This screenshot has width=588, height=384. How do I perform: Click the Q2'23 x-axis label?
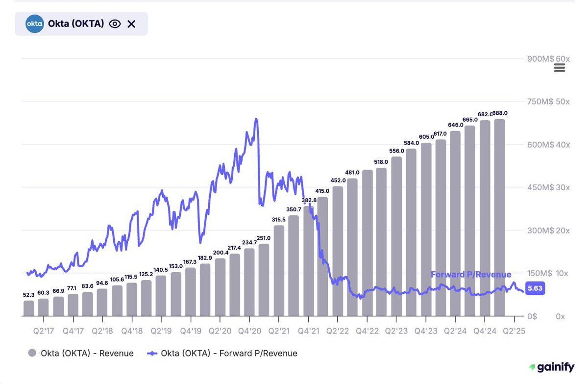397,332
